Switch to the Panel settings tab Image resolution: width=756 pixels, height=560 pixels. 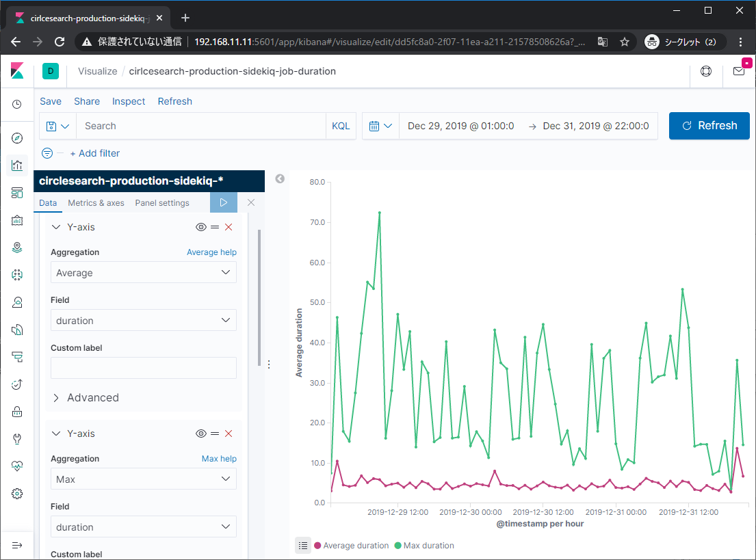[162, 203]
